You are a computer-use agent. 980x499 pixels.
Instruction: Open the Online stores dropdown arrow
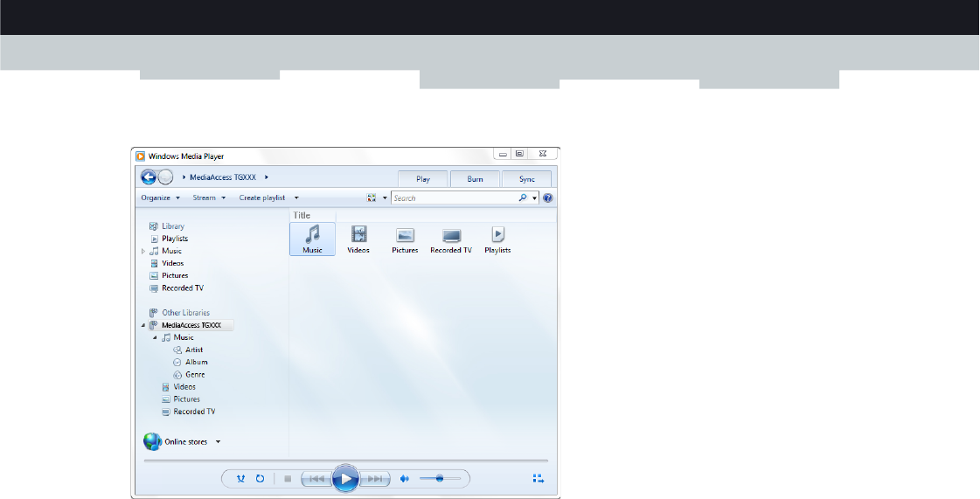(x=218, y=441)
